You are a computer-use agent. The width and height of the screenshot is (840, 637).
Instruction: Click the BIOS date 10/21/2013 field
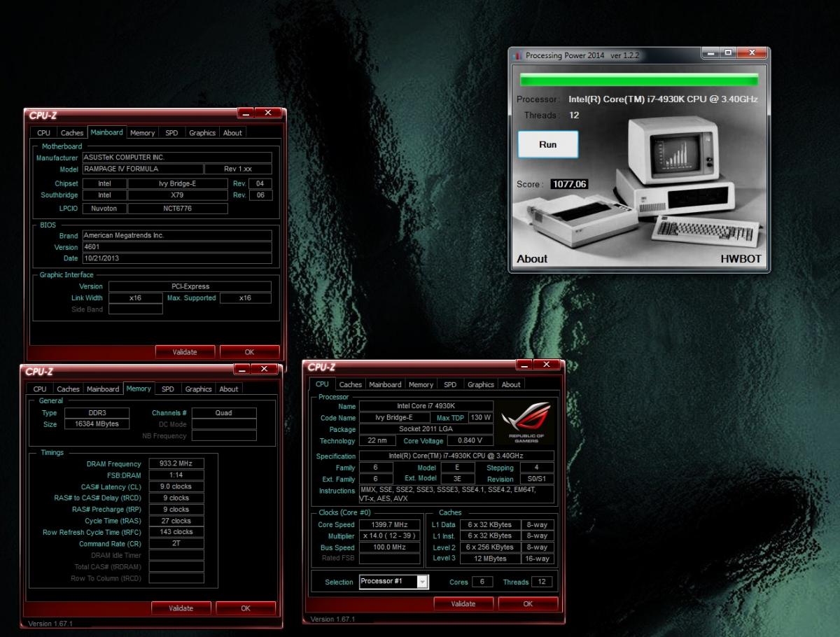point(177,258)
